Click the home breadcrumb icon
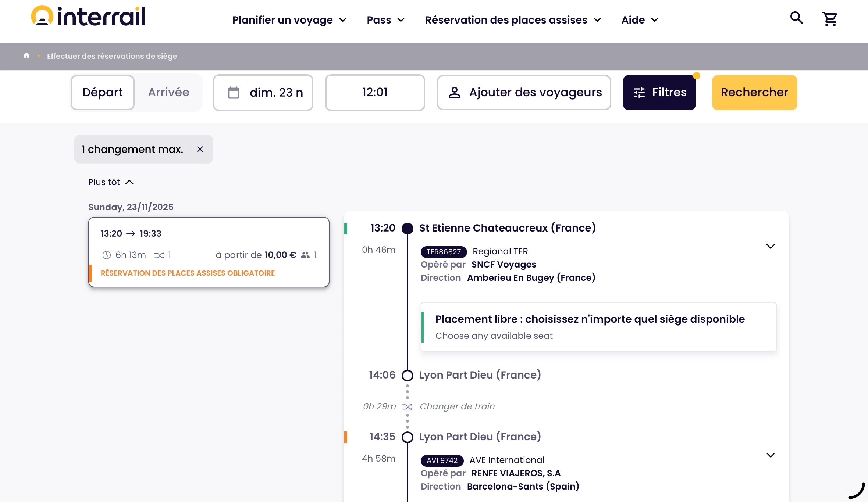 click(26, 55)
